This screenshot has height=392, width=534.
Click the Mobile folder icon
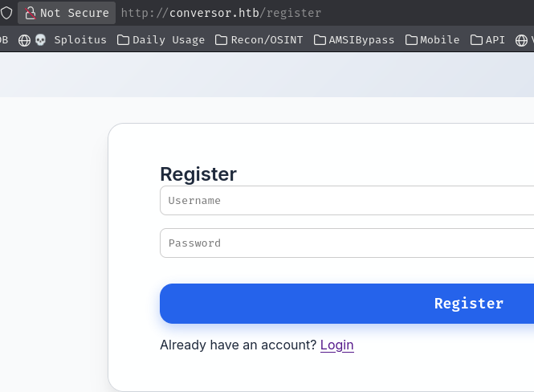411,39
